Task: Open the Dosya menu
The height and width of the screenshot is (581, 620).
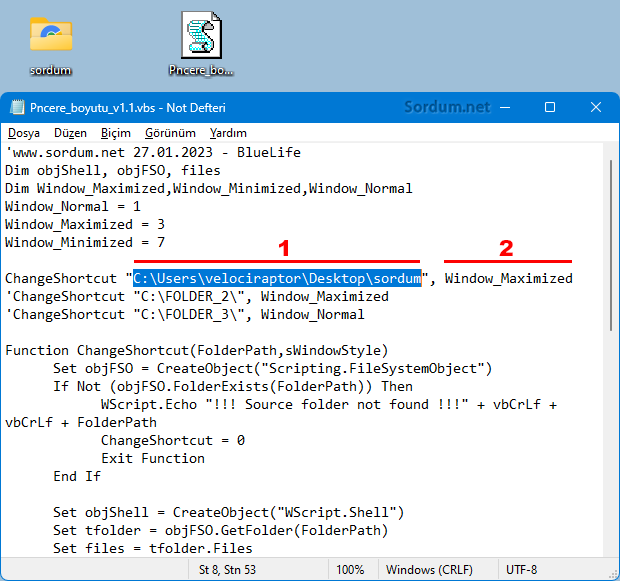Action: pyautogui.click(x=24, y=133)
